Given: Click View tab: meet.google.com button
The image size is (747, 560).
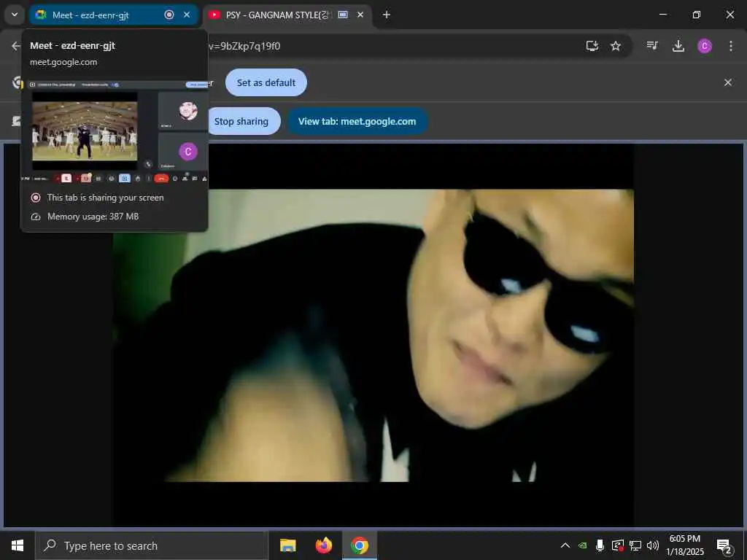Looking at the screenshot, I should [357, 122].
